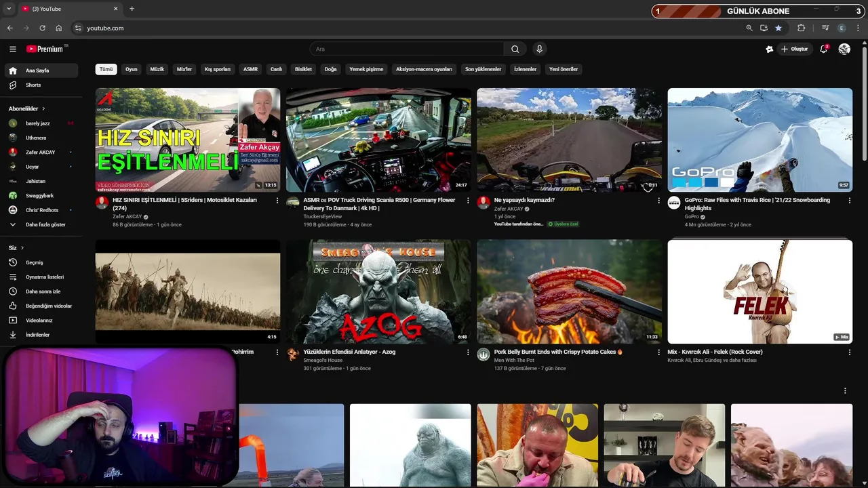Open Chris' Redhots channel subscription

click(x=41, y=210)
